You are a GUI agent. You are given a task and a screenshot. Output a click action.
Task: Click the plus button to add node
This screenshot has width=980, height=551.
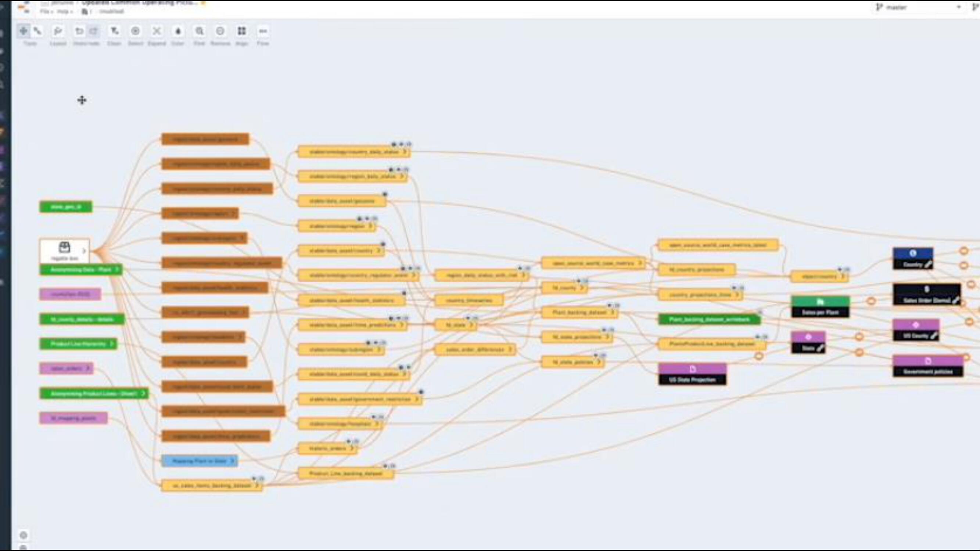click(x=82, y=100)
